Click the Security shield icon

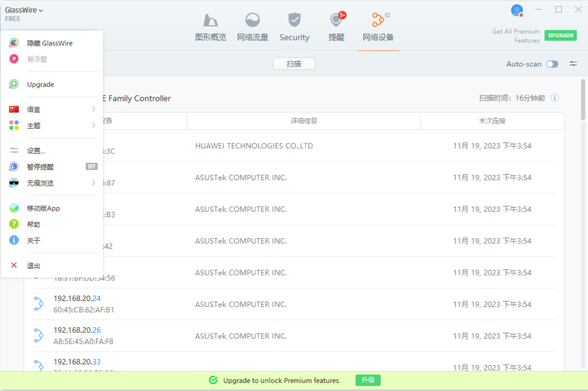click(x=294, y=21)
